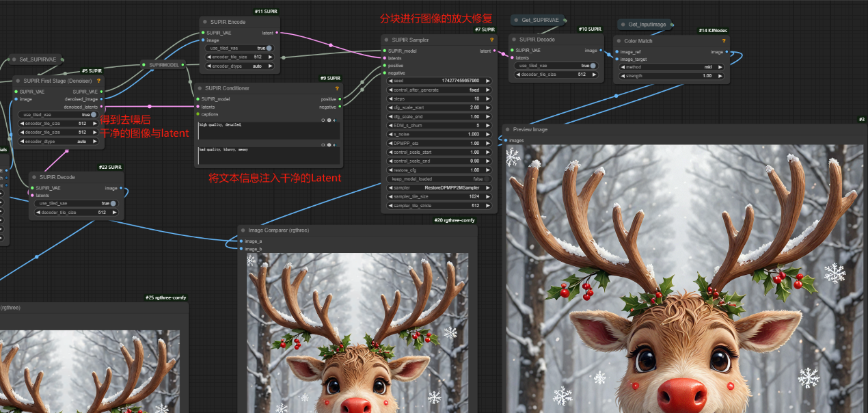Open help icon on Color Match node

[x=724, y=41]
